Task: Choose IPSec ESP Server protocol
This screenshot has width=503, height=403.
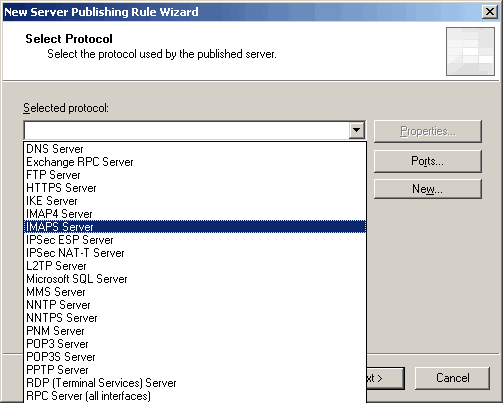Action: (x=195, y=240)
